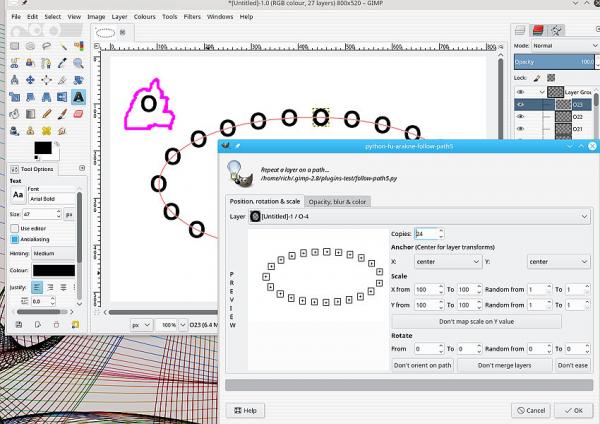
Task: Enable the Use editor checkbox
Action: point(15,228)
